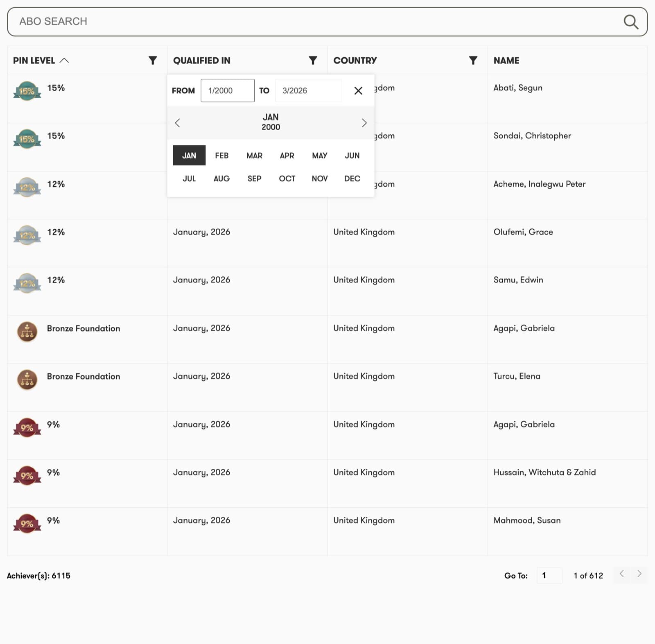Click the 12% badge for Acheme, Inalegwu Peter
The width and height of the screenshot is (655, 644).
point(27,187)
